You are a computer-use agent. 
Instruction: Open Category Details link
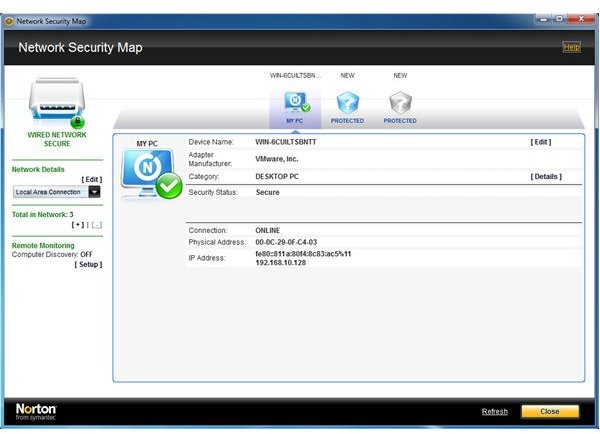click(x=546, y=176)
